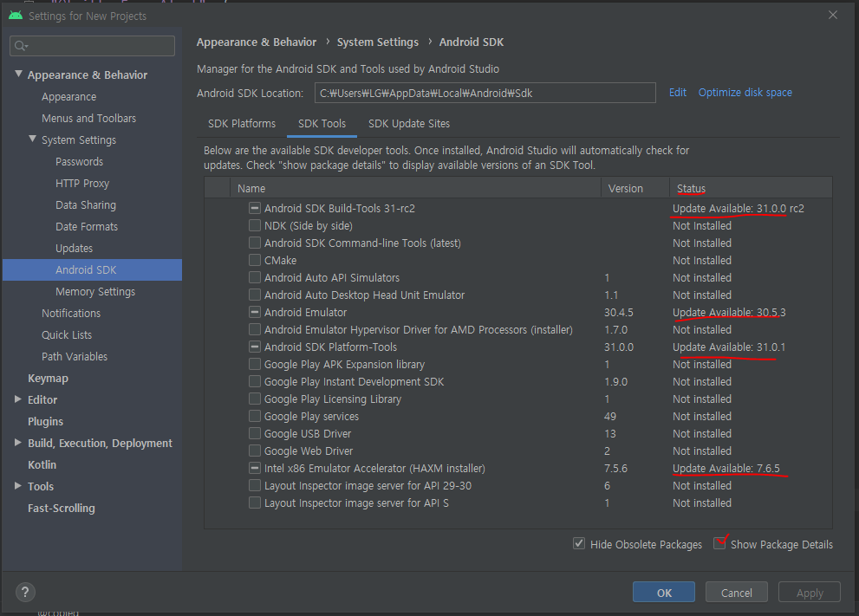
Task: Click System Settings in breadcrumb
Action: coord(377,42)
